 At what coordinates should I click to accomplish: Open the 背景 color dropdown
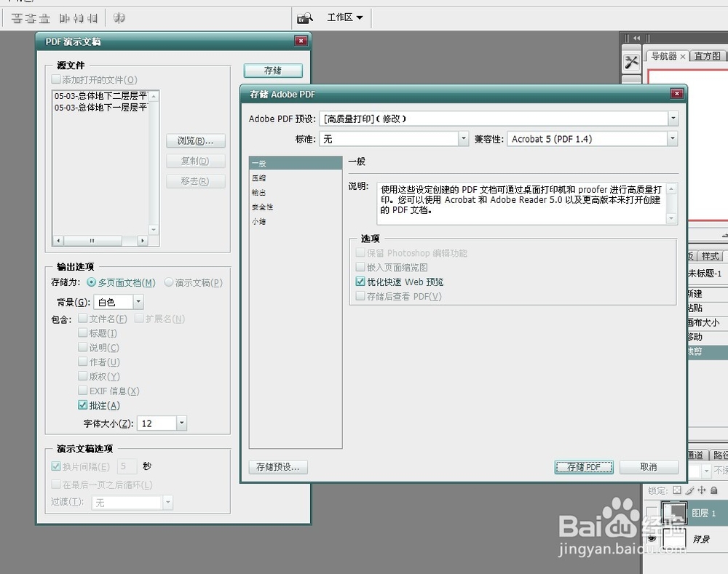(x=138, y=302)
